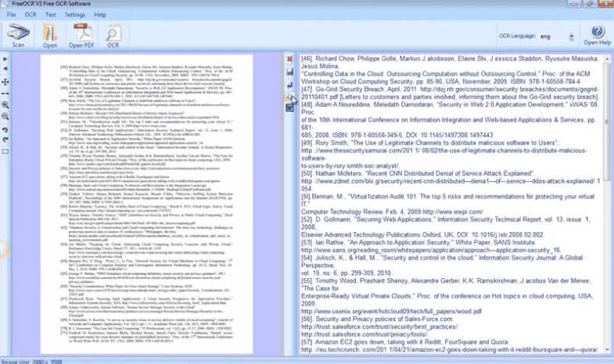Click the rectangle selection icon
Image resolution: width=614 pixels, height=364 pixels.
click(x=5, y=152)
